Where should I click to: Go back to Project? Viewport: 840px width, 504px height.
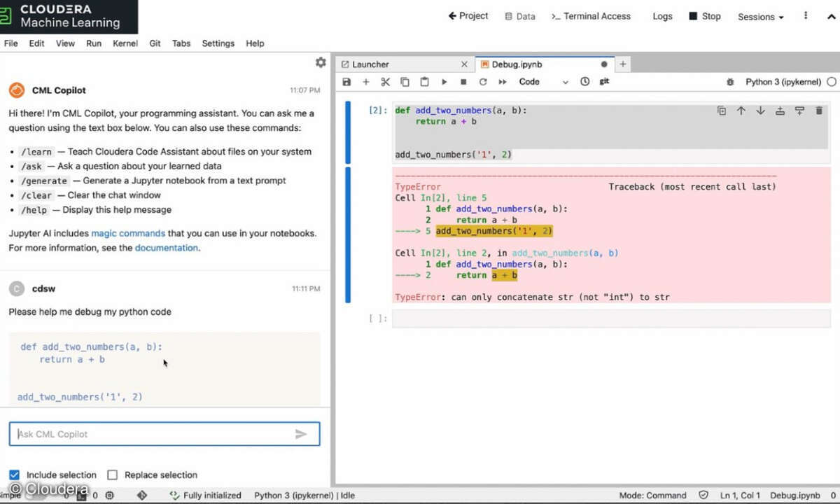(x=468, y=16)
